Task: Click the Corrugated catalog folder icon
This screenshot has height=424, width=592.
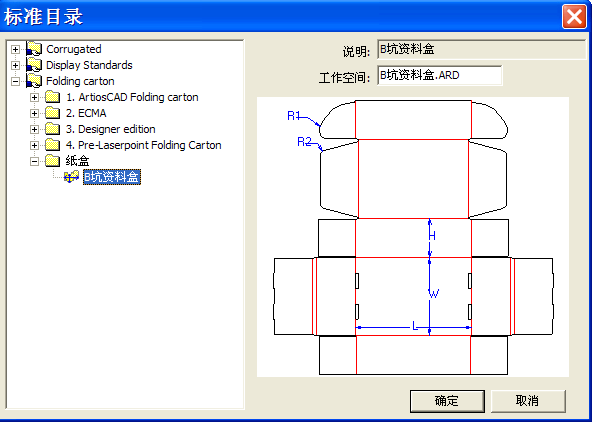Action: click(34, 49)
